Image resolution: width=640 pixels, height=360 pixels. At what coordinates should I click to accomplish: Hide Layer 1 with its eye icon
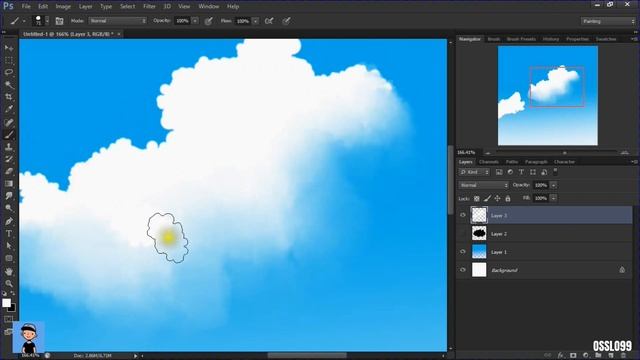[463, 252]
